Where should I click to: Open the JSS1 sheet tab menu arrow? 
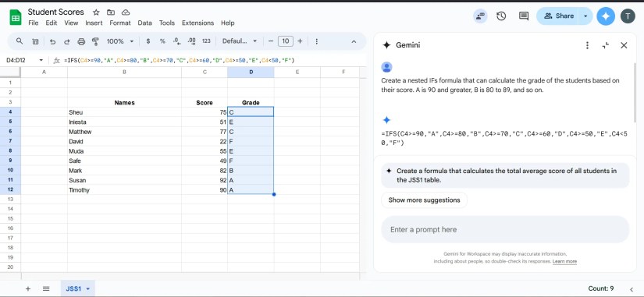[x=88, y=288]
